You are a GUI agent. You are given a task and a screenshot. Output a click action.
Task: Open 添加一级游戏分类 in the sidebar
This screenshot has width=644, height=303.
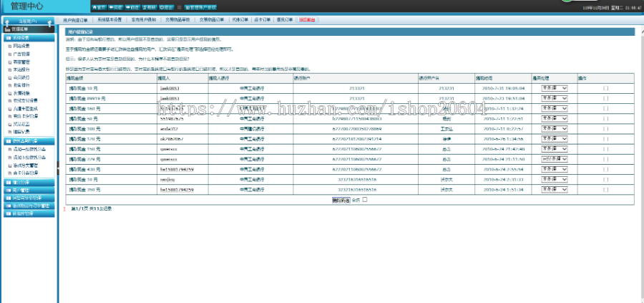[29, 149]
